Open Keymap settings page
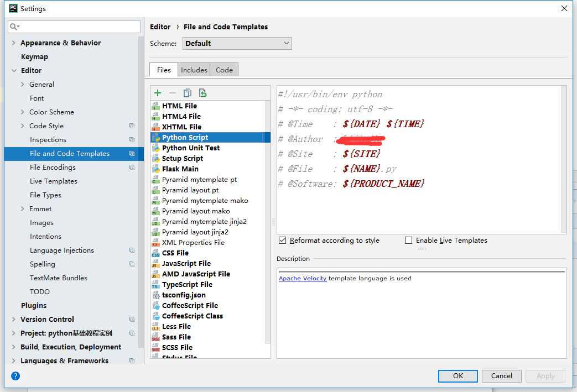The height and width of the screenshot is (392, 577). [35, 56]
